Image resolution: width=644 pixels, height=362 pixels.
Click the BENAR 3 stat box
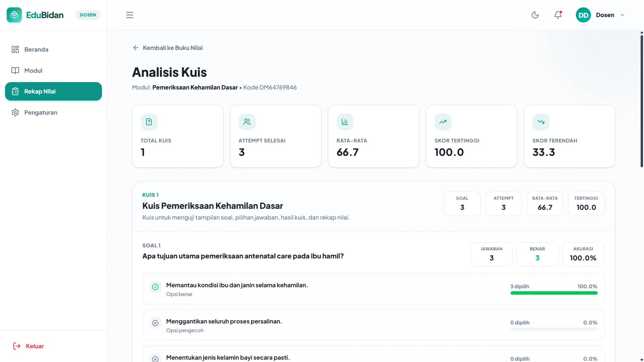click(537, 254)
